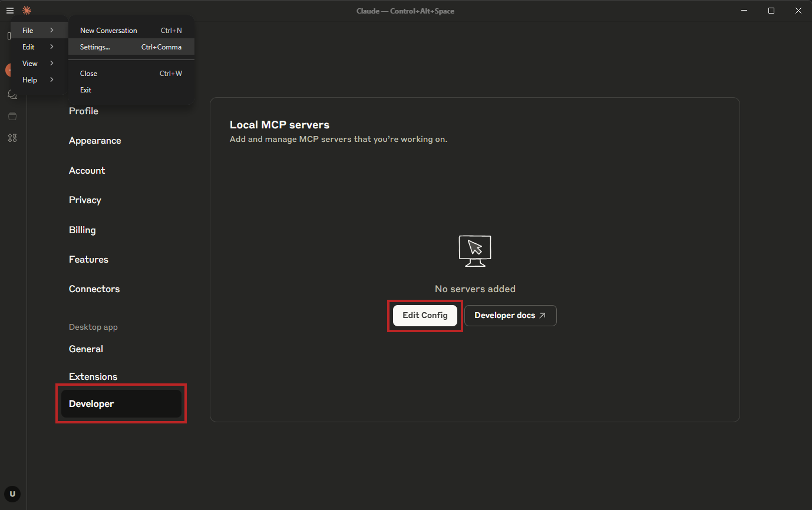Expand the Edit submenu

[39, 47]
